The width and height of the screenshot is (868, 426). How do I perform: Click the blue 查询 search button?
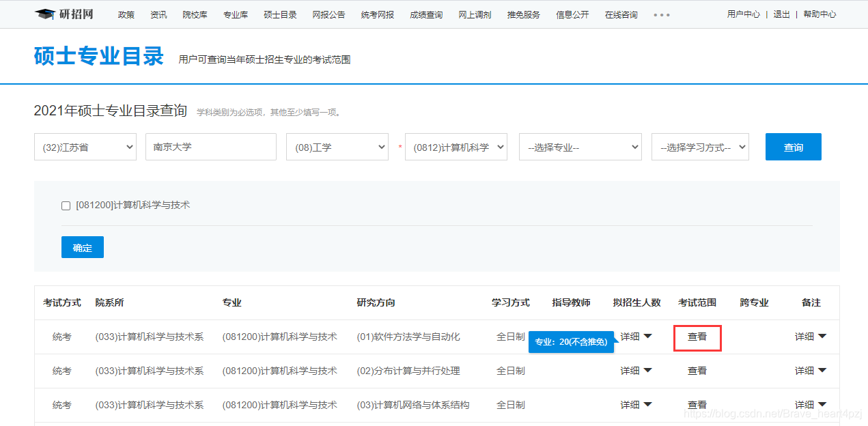pyautogui.click(x=794, y=147)
